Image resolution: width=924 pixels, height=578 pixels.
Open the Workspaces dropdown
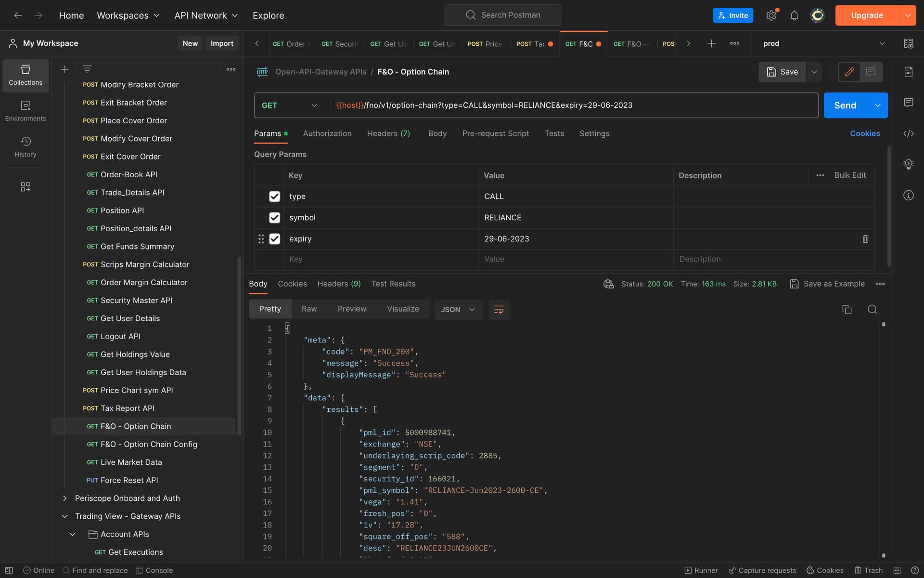pos(128,15)
